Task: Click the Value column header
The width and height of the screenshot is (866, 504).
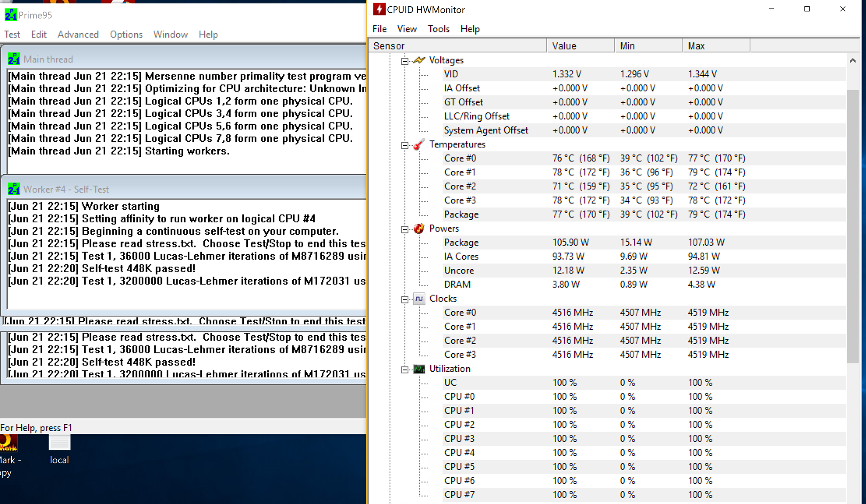Action: point(581,46)
